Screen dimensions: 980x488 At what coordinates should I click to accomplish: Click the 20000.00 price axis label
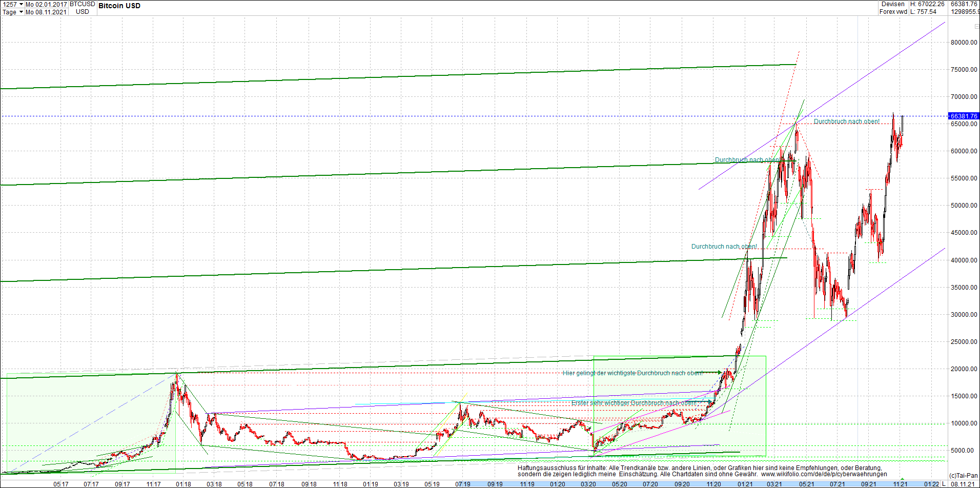tap(964, 369)
